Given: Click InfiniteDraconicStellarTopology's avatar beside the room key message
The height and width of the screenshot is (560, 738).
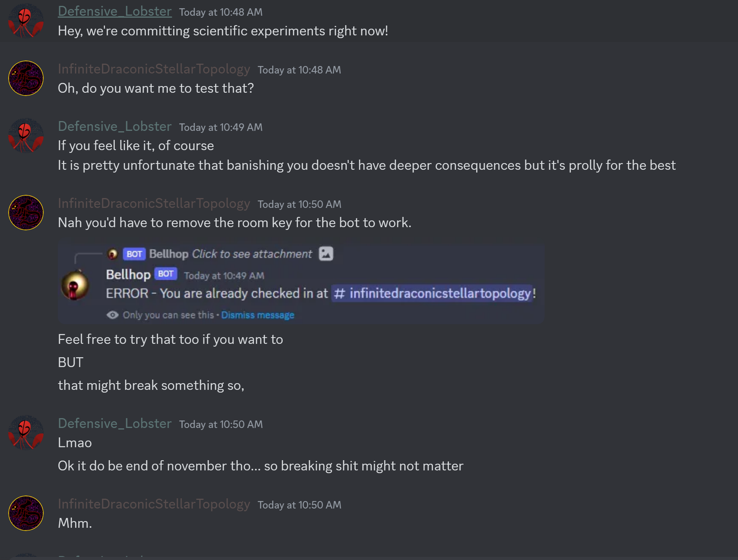Looking at the screenshot, I should [26, 213].
